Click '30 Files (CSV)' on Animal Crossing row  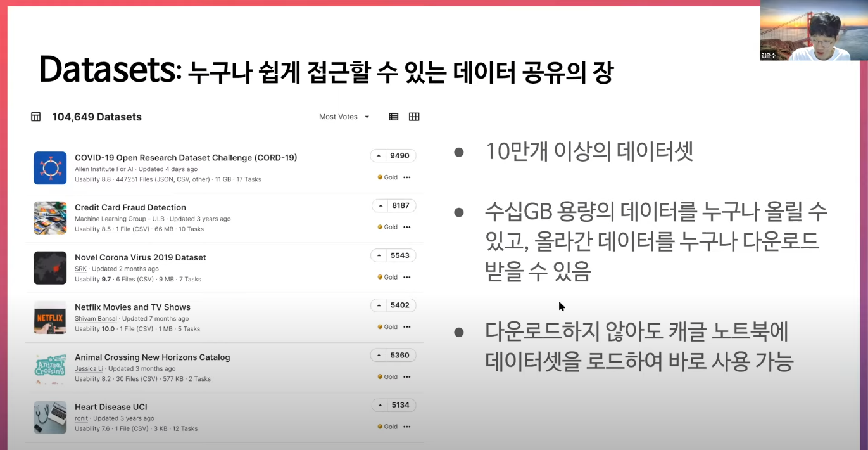[x=136, y=379]
